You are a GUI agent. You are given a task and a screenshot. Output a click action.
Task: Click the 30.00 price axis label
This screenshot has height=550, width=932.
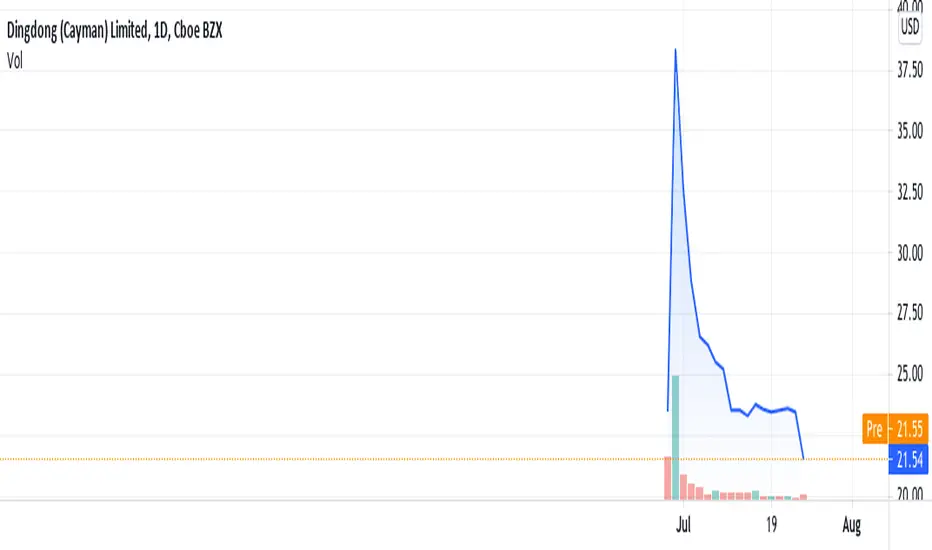(x=910, y=253)
